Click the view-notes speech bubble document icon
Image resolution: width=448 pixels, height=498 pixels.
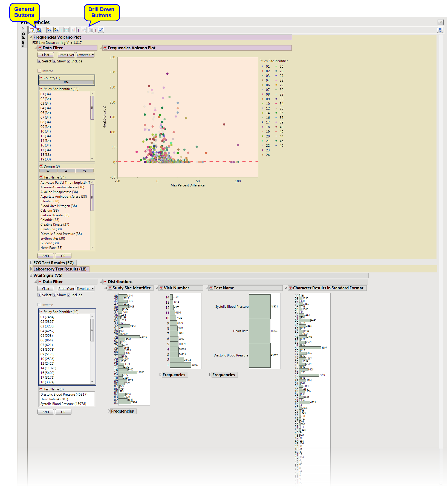(56, 30)
